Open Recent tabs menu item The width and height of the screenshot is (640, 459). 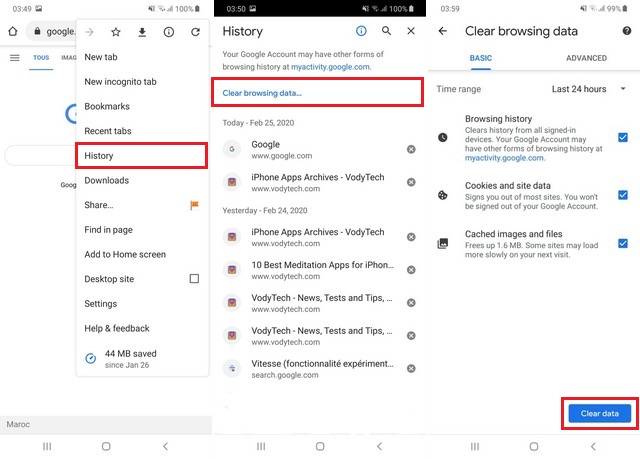pyautogui.click(x=142, y=131)
